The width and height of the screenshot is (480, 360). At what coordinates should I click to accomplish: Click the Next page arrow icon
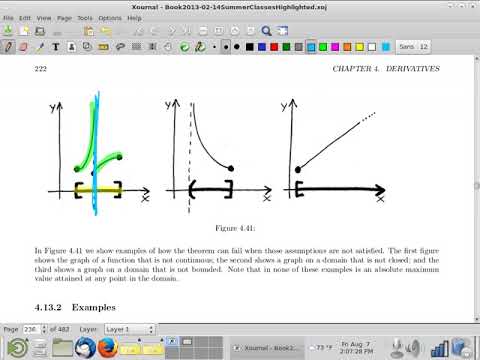171,31
